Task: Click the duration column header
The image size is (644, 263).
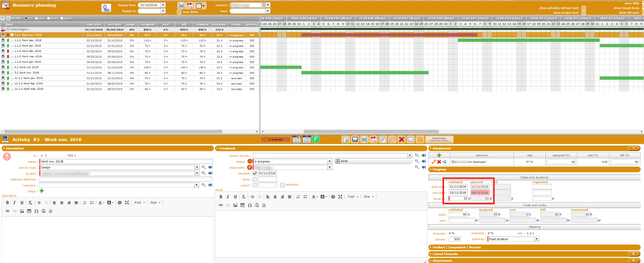Action: [x=219, y=24]
